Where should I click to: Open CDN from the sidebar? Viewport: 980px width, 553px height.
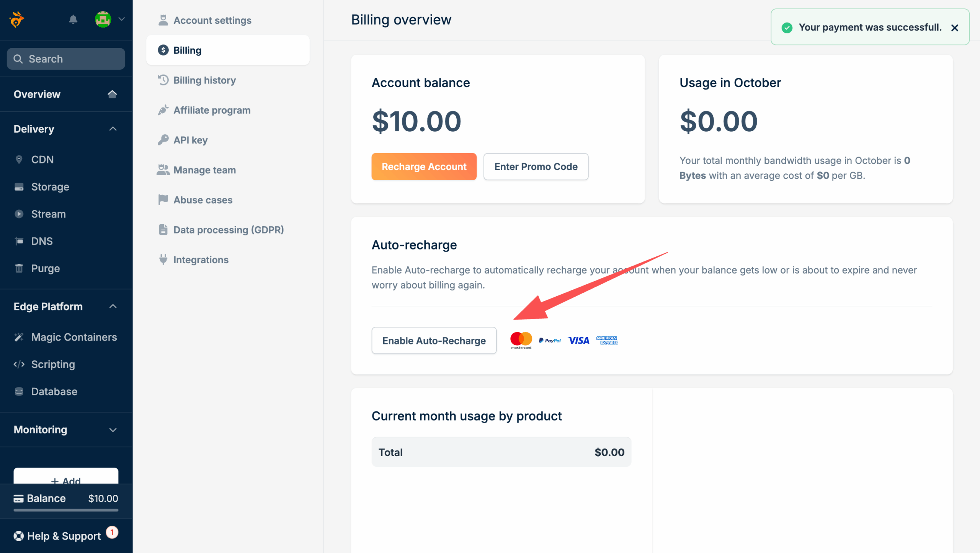coord(42,160)
